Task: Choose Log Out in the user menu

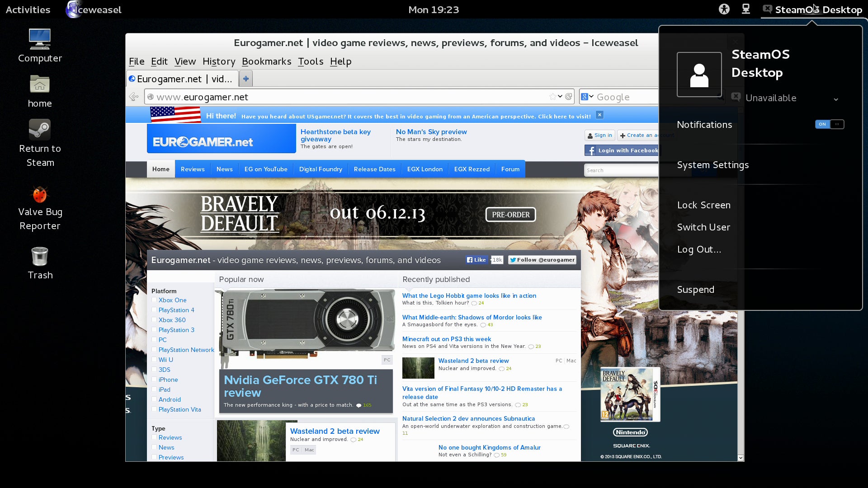Action: pos(699,249)
